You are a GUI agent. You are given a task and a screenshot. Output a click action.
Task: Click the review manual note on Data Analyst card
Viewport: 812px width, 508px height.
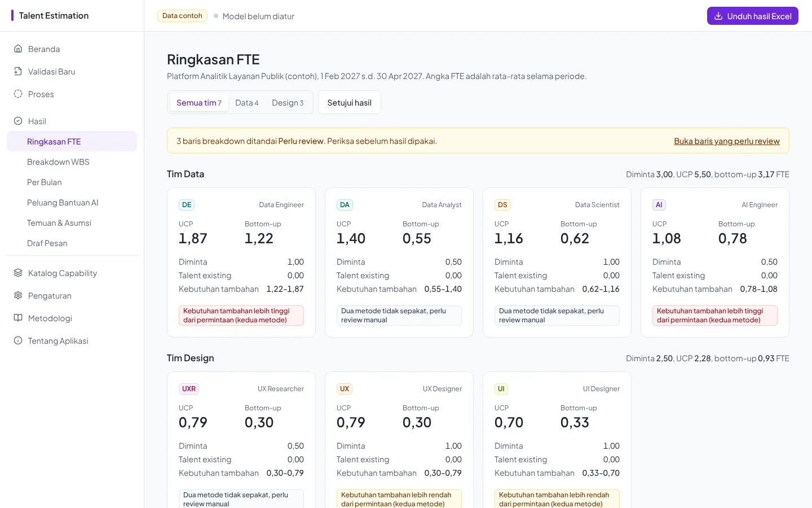(399, 316)
